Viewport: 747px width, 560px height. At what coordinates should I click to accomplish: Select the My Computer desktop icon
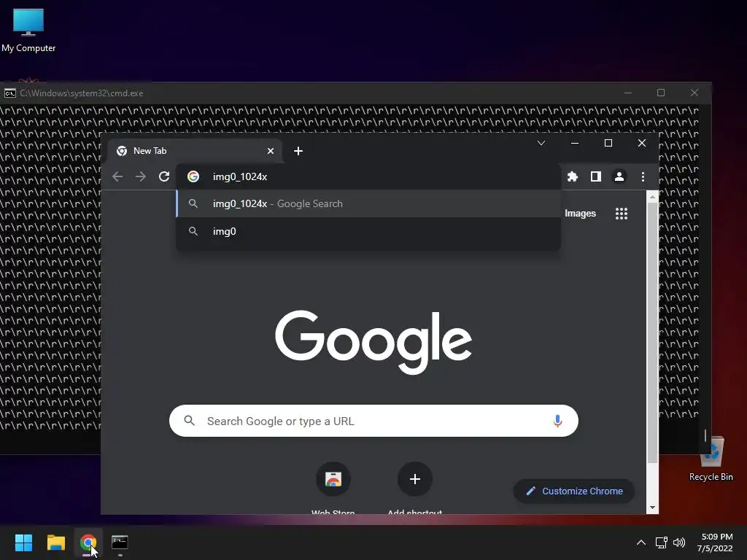28,30
